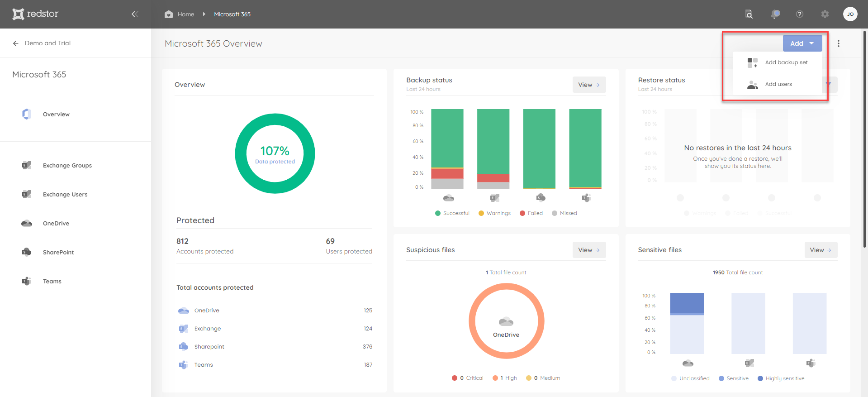Open the three-dot more options menu
The height and width of the screenshot is (397, 868).
point(839,43)
